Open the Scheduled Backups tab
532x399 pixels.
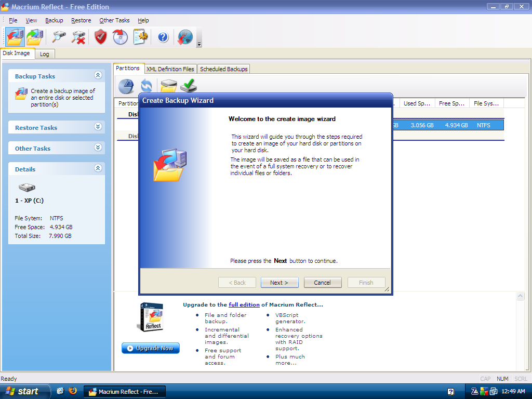pos(223,69)
